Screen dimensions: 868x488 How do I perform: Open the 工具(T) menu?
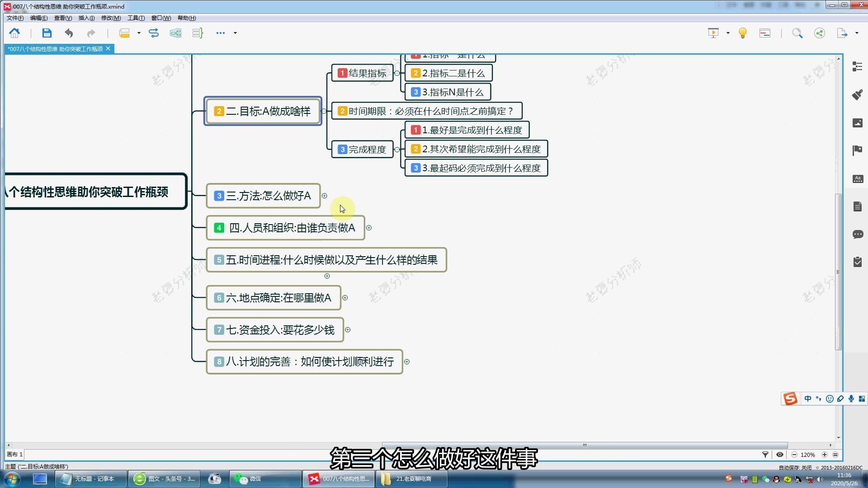point(136,18)
